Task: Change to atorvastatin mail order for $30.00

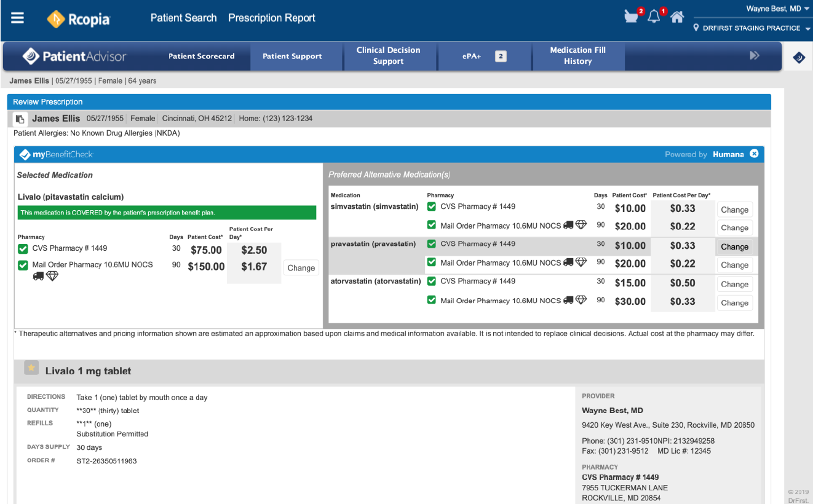Action: coord(735,302)
